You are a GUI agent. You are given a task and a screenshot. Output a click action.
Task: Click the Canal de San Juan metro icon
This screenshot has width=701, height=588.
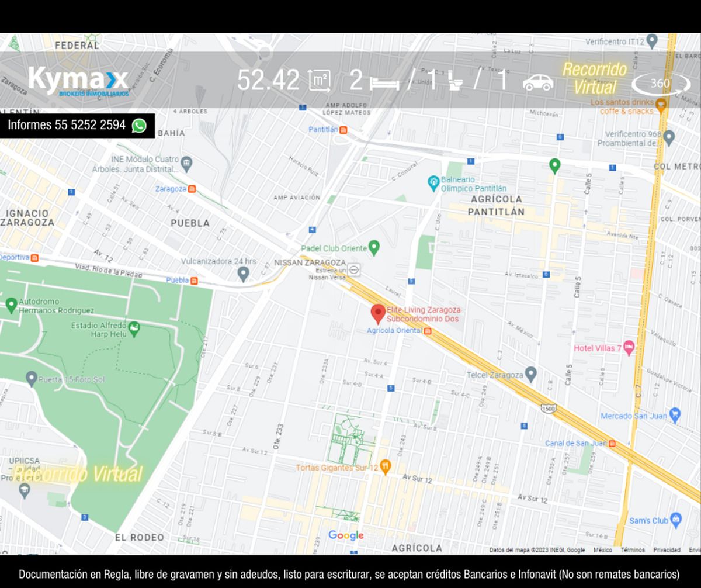pos(612,443)
